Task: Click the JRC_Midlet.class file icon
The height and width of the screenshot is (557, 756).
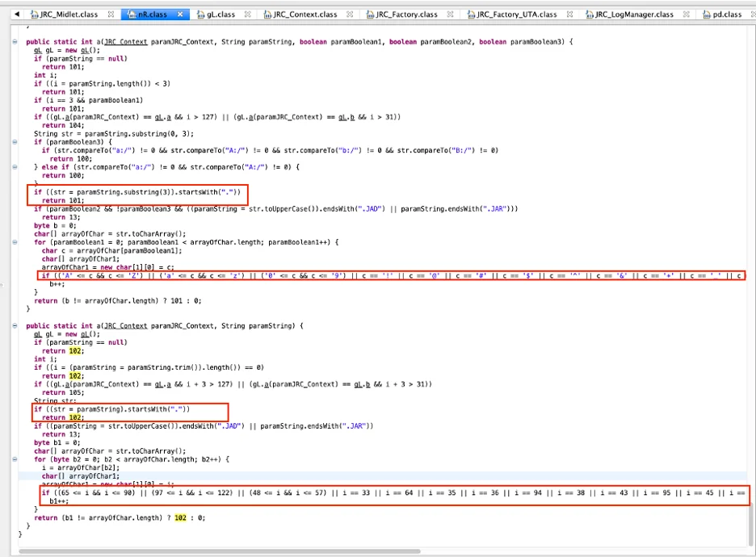Action: 35,15
